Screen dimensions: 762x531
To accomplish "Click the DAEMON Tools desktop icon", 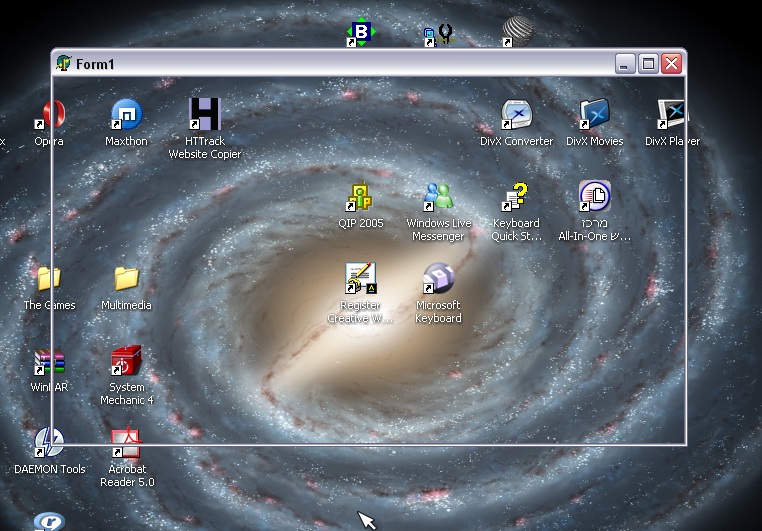I will pyautogui.click(x=49, y=444).
